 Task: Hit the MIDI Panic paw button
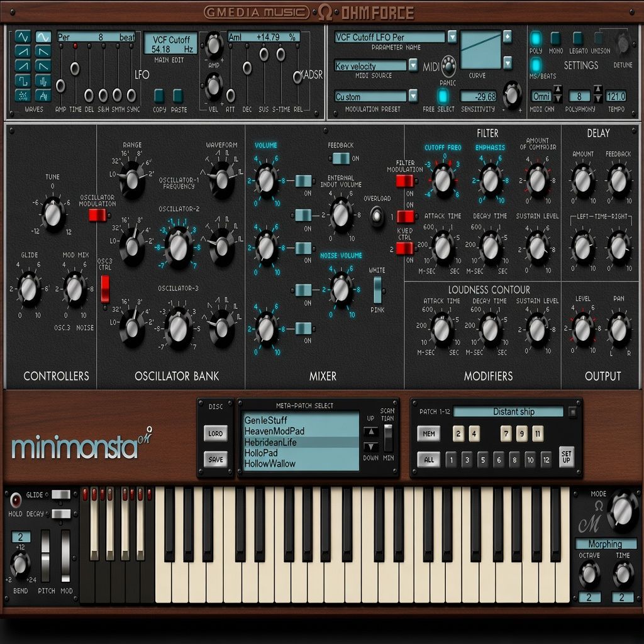point(448,65)
